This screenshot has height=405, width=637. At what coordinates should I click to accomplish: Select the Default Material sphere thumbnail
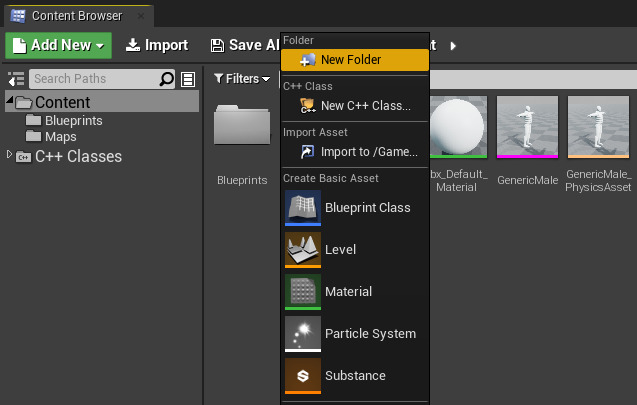coord(458,127)
